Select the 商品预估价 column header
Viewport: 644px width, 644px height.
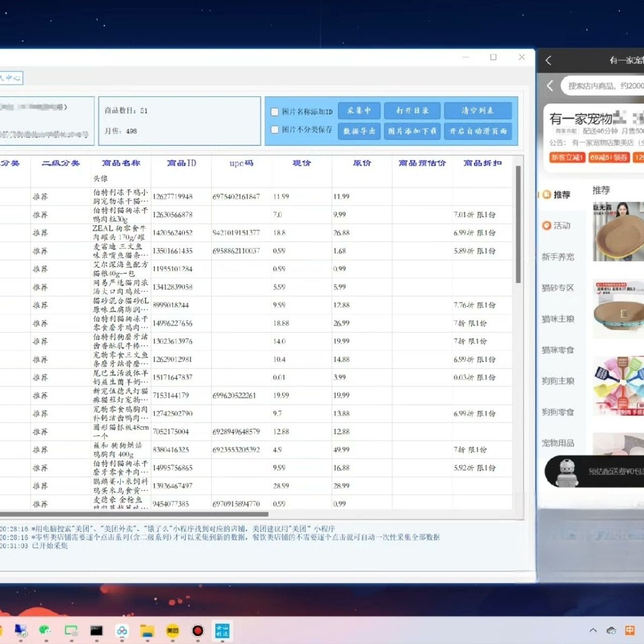(x=422, y=163)
